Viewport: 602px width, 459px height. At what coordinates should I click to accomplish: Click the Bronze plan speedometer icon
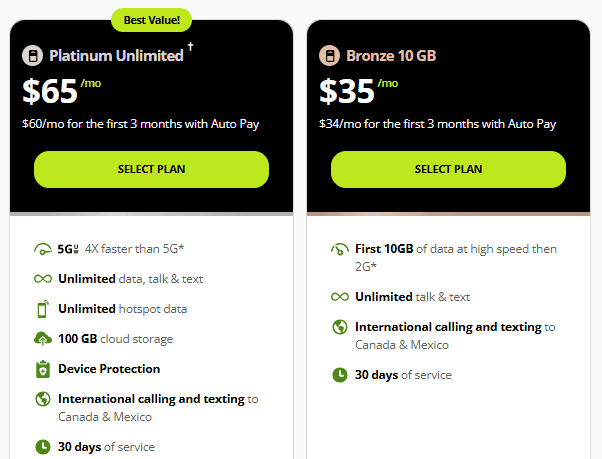point(339,249)
